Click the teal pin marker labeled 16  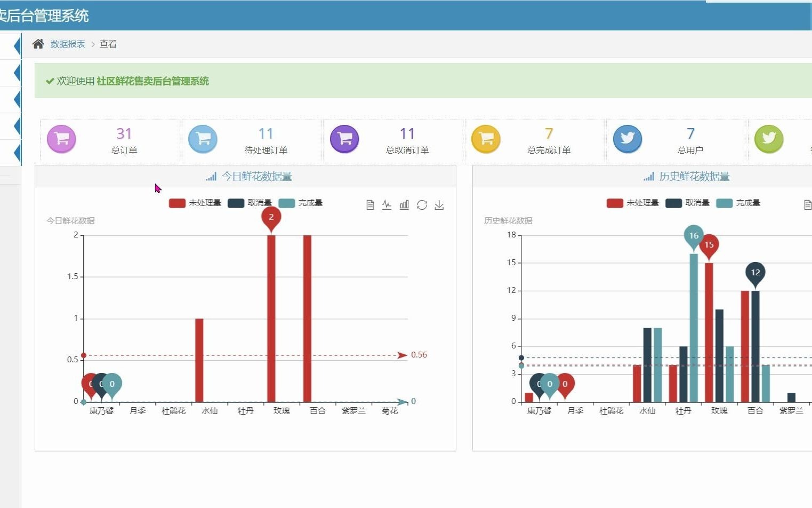pyautogui.click(x=694, y=236)
